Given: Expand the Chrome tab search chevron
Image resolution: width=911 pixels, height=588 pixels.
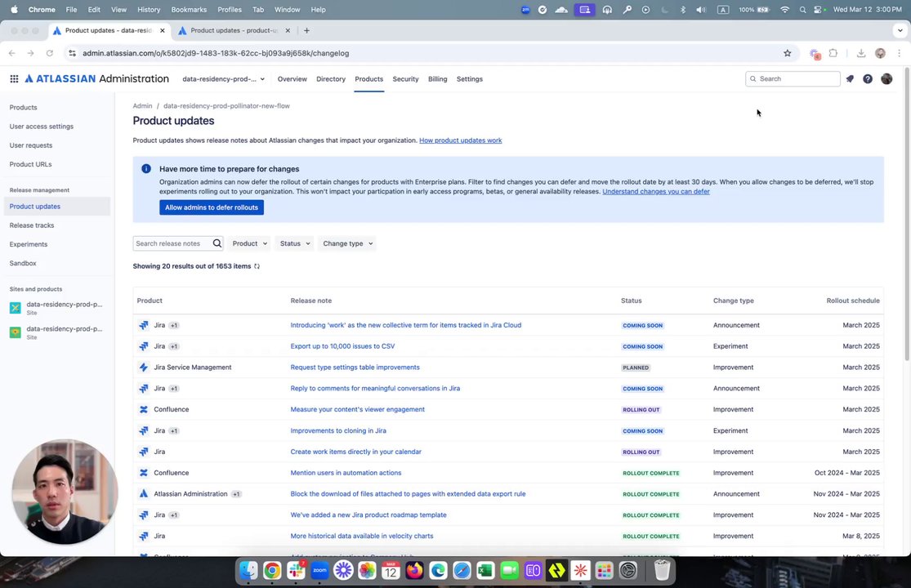Looking at the screenshot, I should (900, 31).
